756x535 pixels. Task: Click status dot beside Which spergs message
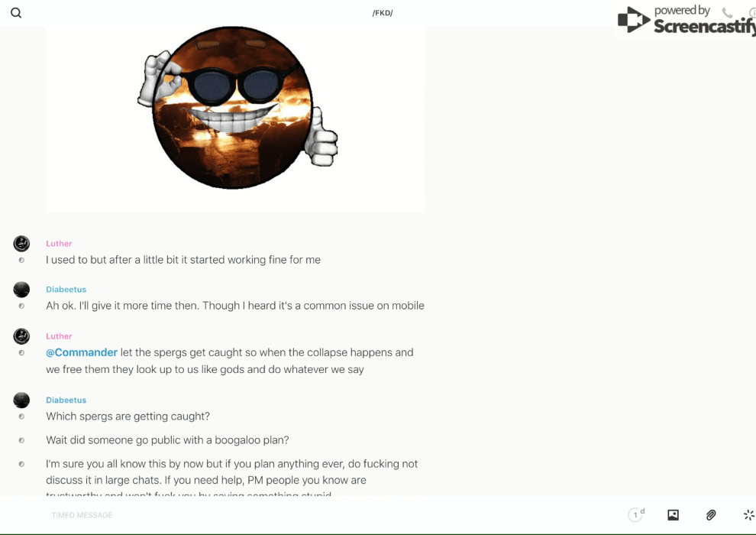click(21, 417)
